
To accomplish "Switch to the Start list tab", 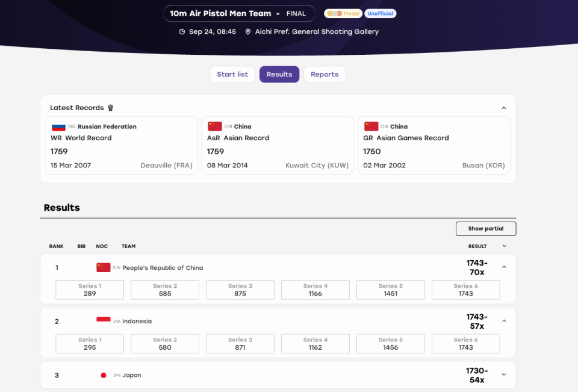I will coord(232,75).
